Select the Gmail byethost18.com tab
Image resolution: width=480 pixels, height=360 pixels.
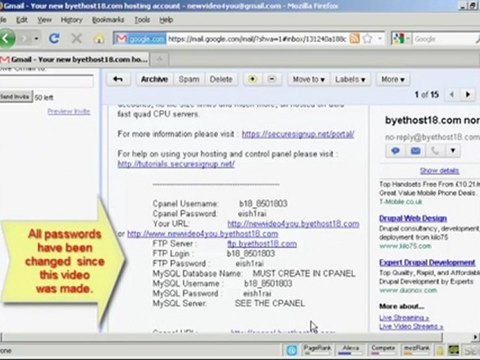tap(74, 60)
